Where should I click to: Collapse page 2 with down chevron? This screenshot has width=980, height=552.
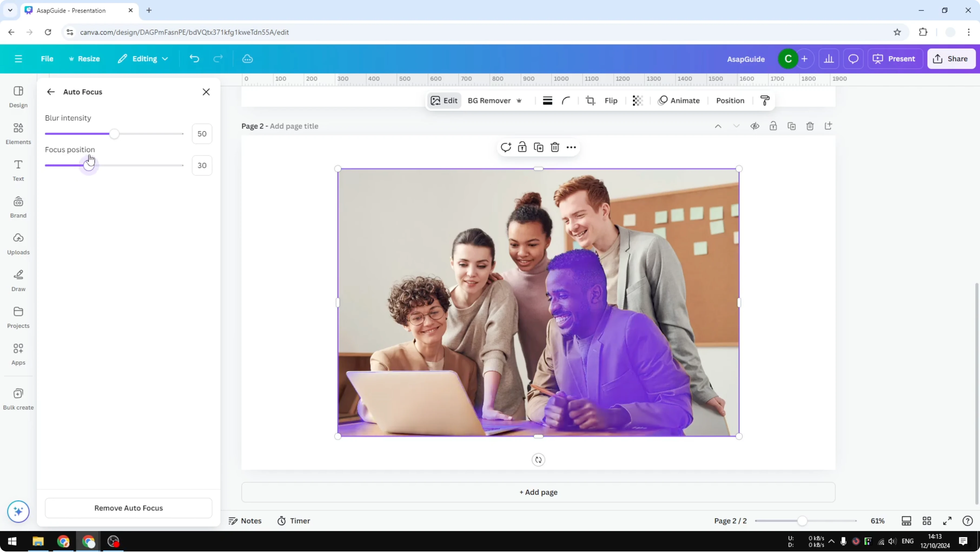point(737,126)
